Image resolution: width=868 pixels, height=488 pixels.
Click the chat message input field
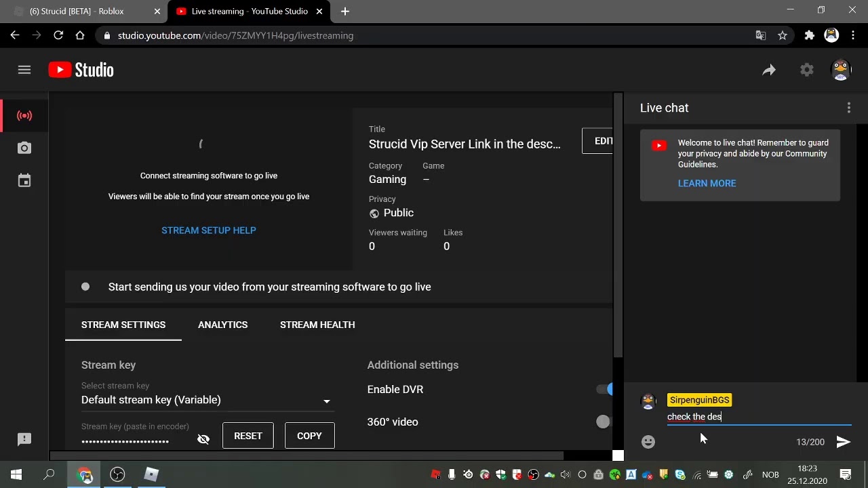[x=759, y=417]
